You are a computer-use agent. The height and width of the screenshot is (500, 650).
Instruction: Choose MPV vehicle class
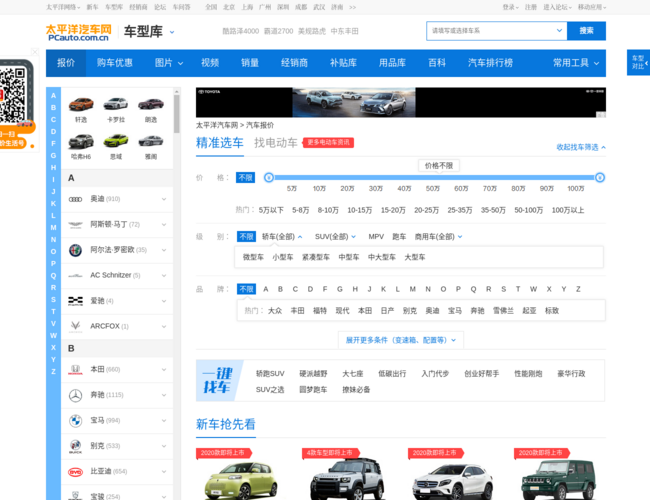[x=376, y=237]
